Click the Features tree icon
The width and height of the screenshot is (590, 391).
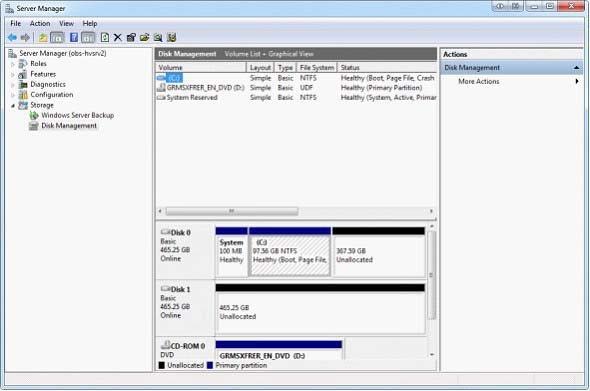(x=23, y=74)
